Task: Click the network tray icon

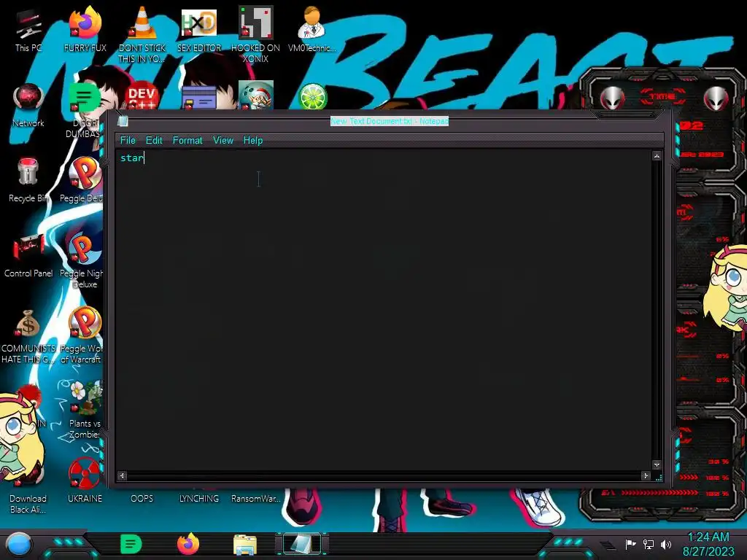Action: point(649,544)
